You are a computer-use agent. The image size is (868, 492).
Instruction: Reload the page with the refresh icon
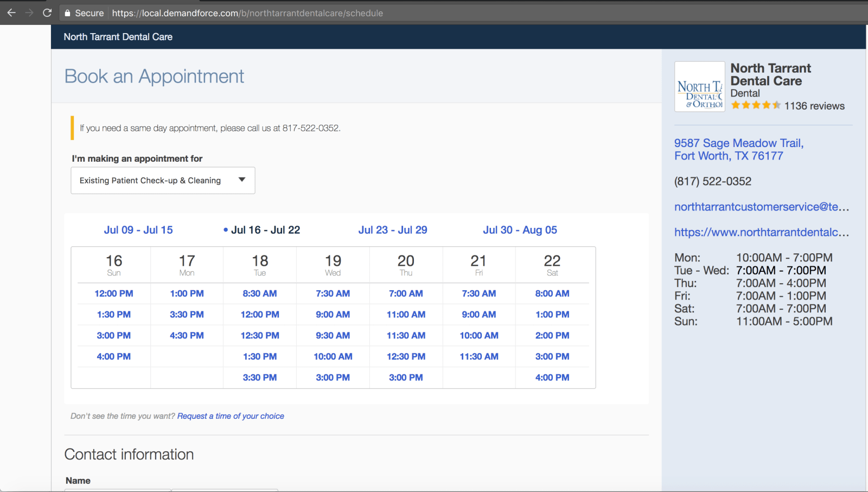pyautogui.click(x=47, y=12)
